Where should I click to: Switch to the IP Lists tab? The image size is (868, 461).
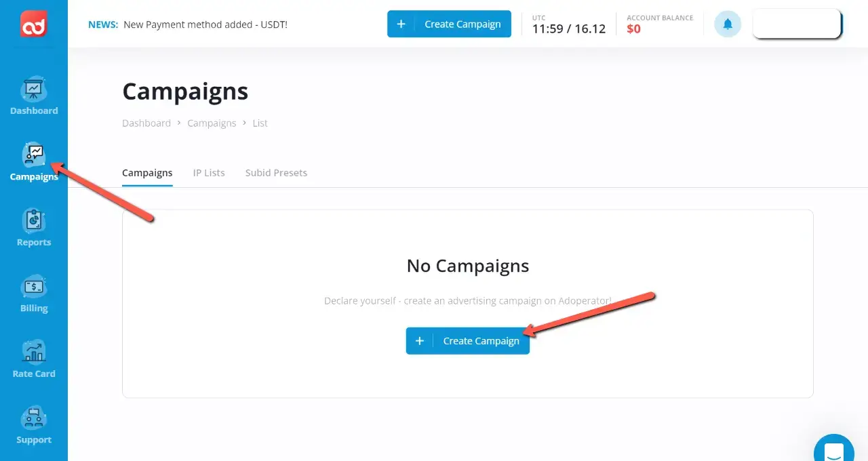[209, 173]
